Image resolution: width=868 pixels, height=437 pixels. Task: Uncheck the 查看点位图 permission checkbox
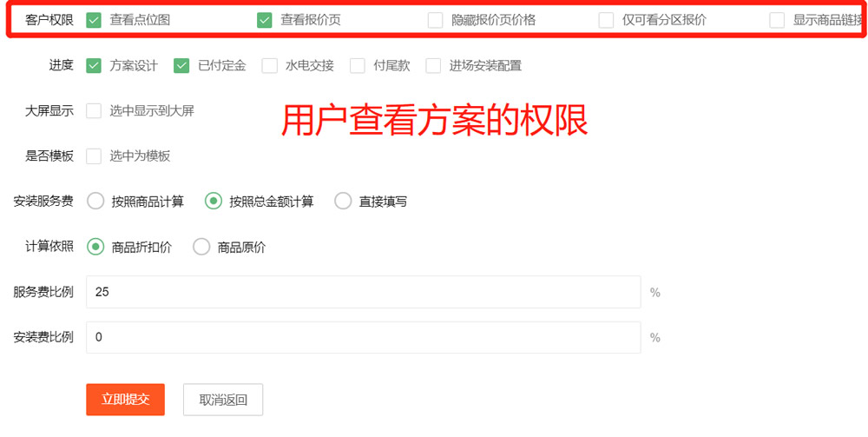click(94, 21)
